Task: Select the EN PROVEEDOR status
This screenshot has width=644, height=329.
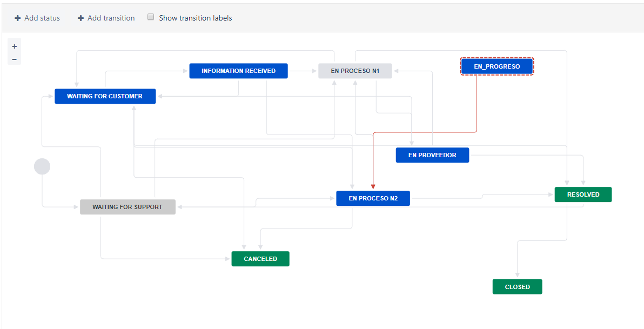Action: (432, 155)
